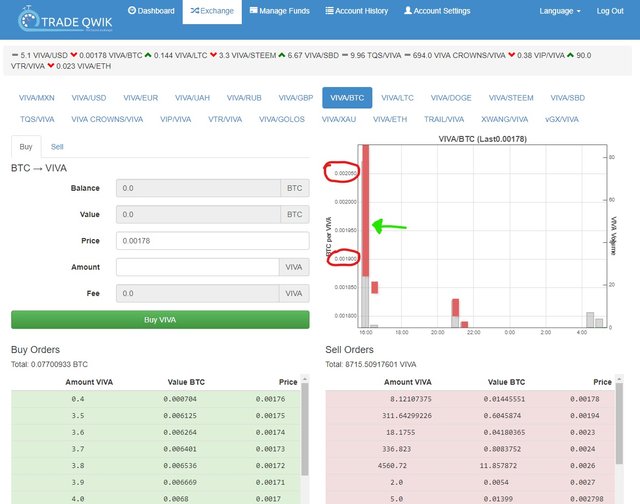The width and height of the screenshot is (640, 504).
Task: Click buy order row priced 0.00174
Action: 156,432
